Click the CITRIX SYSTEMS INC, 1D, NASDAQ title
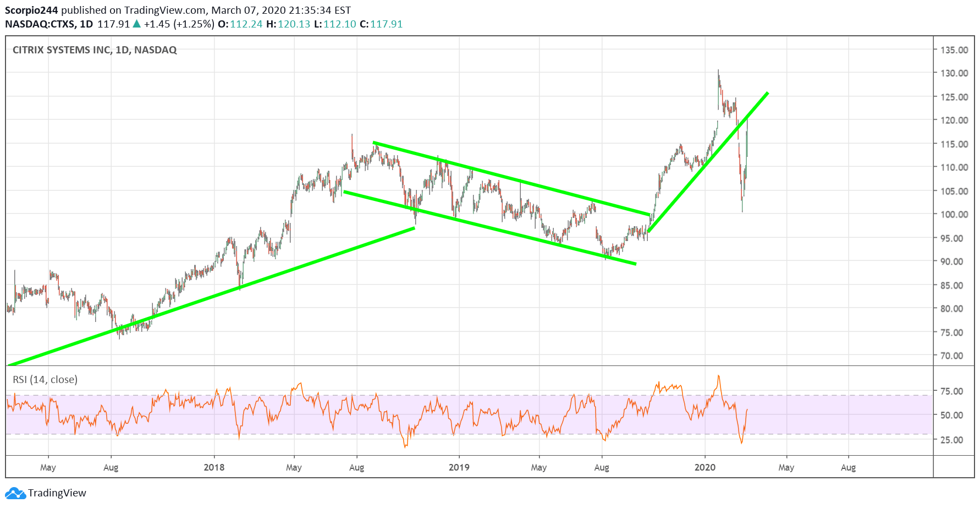 [95, 50]
